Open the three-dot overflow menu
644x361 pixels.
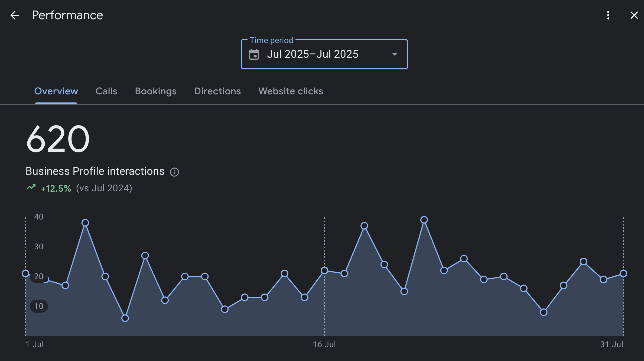pyautogui.click(x=608, y=15)
